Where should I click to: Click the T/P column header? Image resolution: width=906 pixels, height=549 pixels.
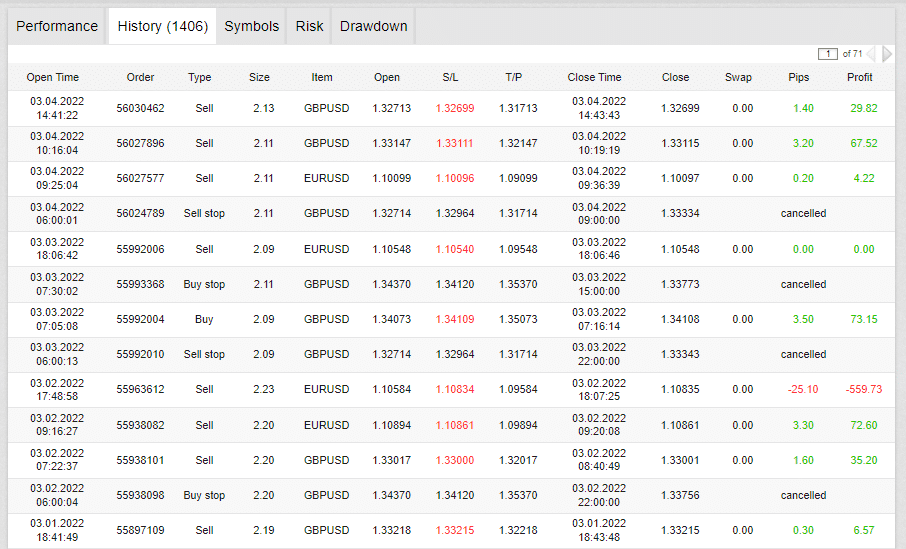pos(514,77)
